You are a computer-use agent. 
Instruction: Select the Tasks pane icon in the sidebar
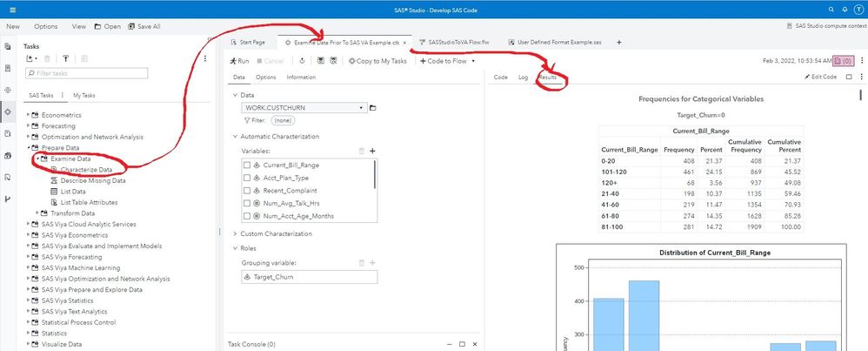click(8, 111)
